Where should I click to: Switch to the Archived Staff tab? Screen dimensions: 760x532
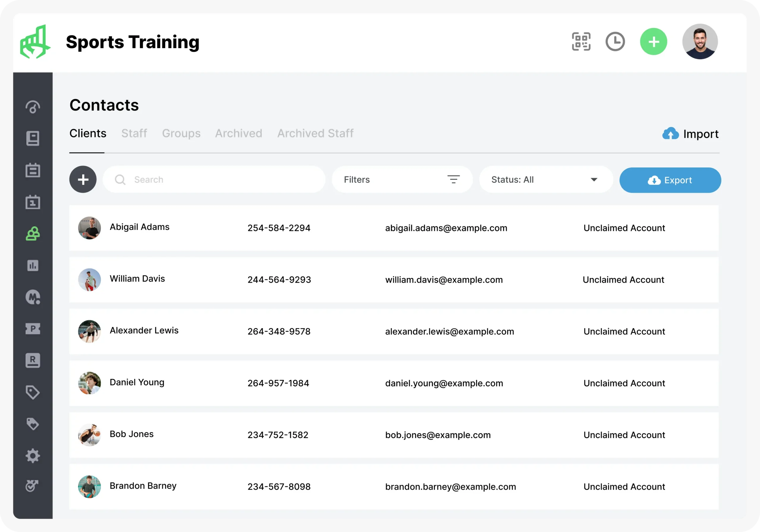tap(316, 133)
